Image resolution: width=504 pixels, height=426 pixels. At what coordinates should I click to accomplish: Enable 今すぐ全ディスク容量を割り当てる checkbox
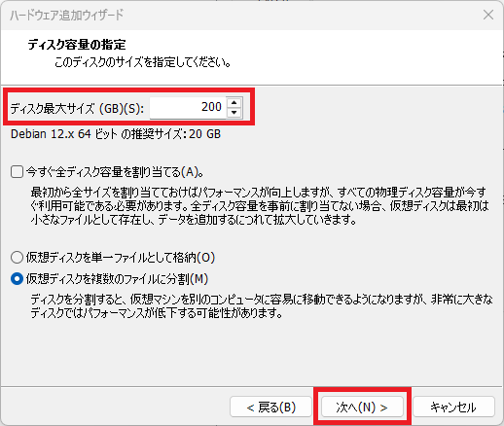17,172
